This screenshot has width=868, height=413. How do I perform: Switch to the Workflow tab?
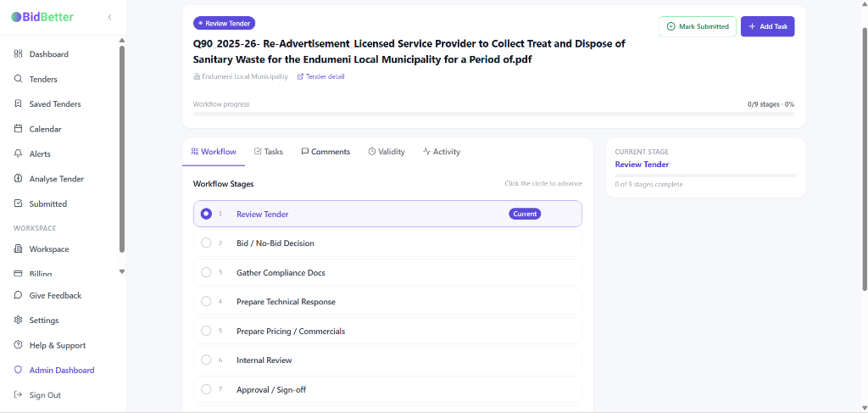click(x=214, y=152)
